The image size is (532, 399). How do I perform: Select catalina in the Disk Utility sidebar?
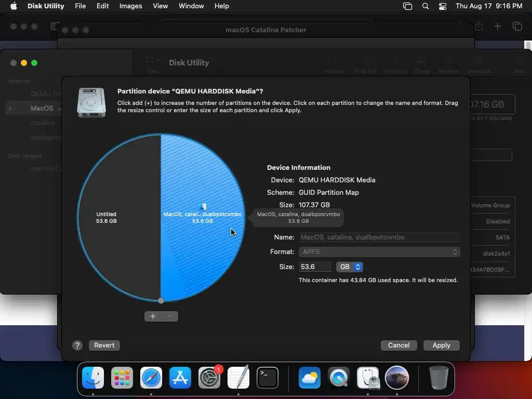[43, 123]
